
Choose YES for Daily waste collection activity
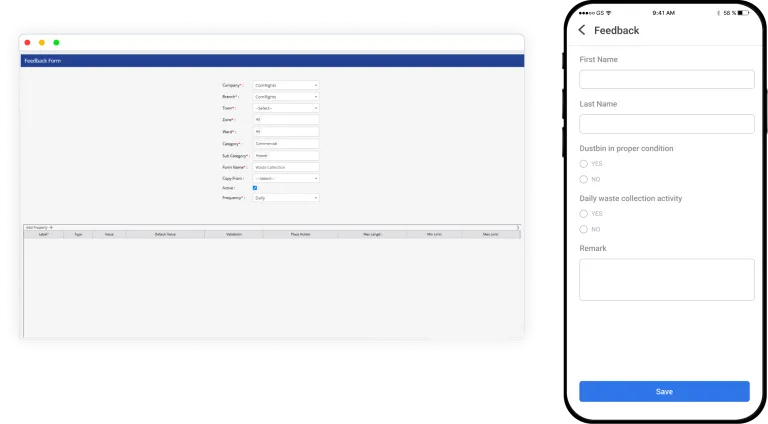[x=584, y=214]
